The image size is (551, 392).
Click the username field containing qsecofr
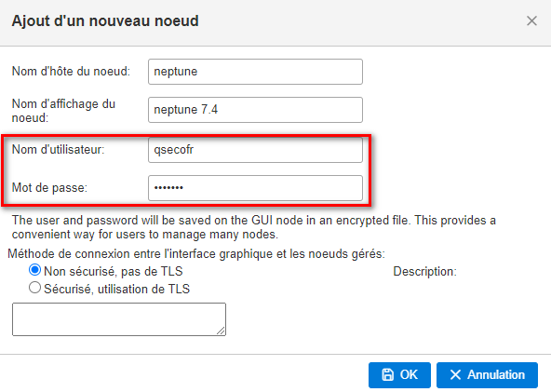coord(255,150)
